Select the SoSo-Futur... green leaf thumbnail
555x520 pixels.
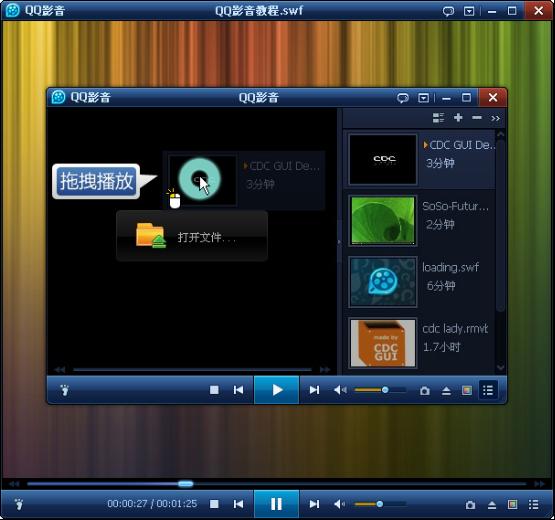(x=383, y=220)
